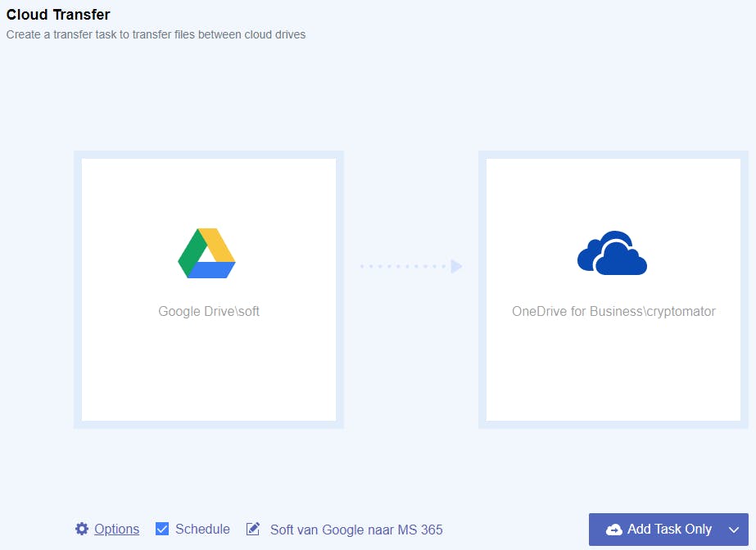Click the edit task name pencil icon
This screenshot has height=550, width=756.
click(253, 529)
